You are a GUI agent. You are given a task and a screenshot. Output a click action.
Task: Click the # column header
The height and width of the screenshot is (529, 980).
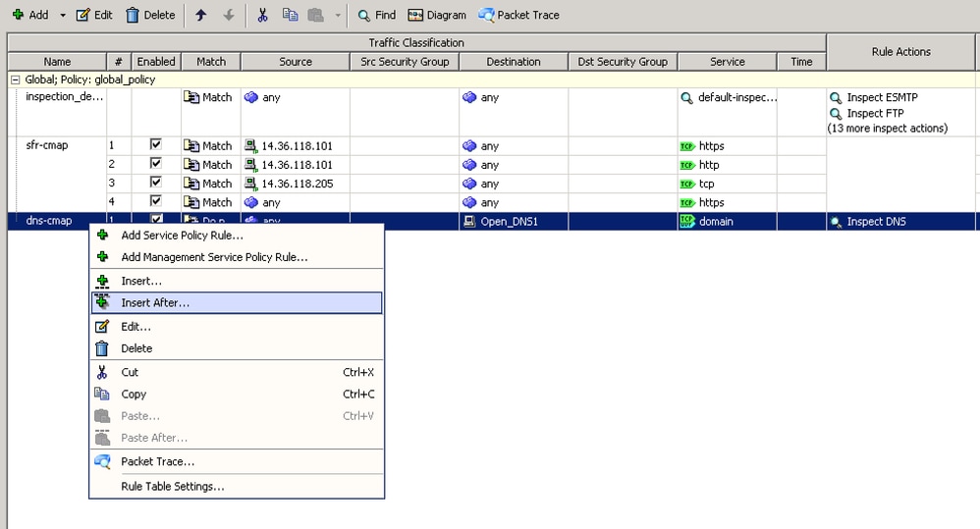click(119, 62)
